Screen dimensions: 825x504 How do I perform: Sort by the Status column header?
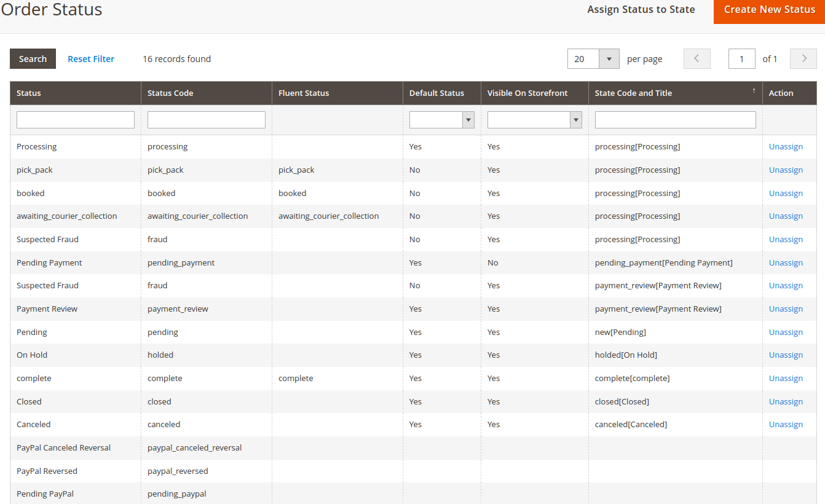(29, 93)
